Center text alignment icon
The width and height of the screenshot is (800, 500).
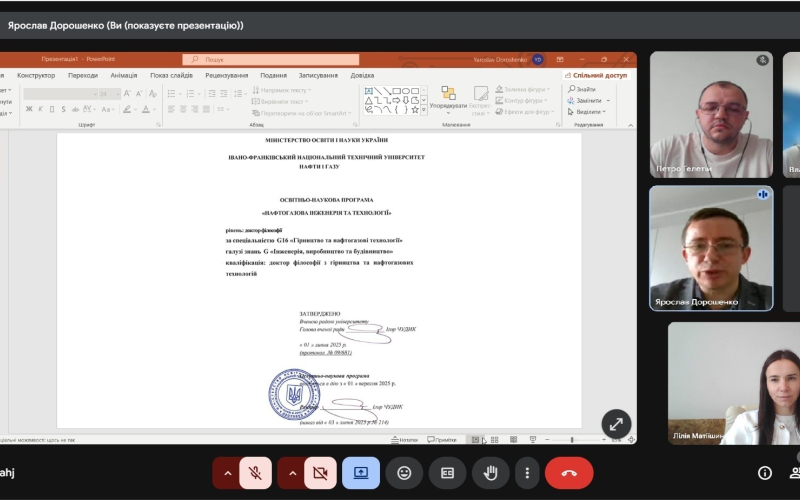coord(183,109)
